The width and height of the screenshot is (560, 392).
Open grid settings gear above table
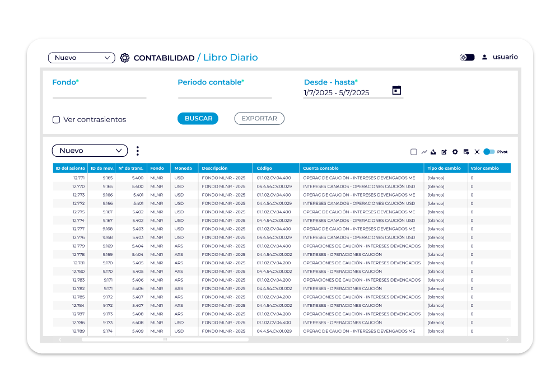tap(455, 152)
